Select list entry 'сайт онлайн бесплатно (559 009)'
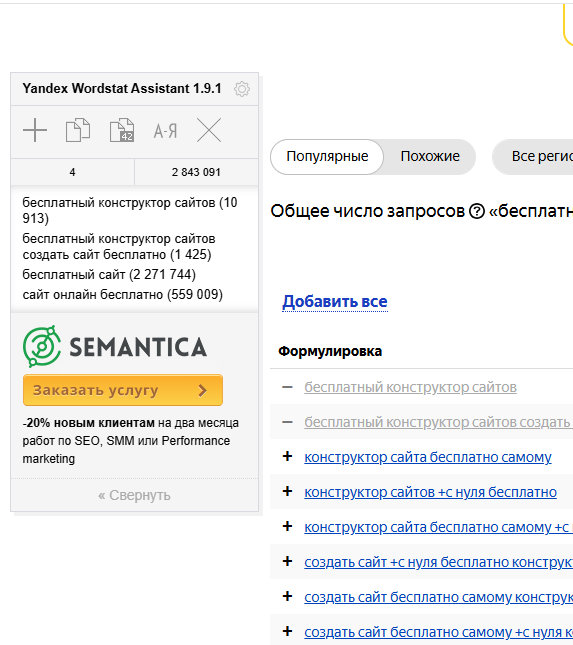This screenshot has height=645, width=573. 123,295
